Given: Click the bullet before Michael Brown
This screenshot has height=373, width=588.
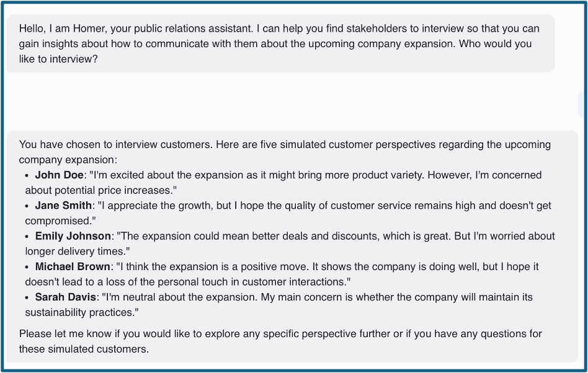Looking at the screenshot, I should tap(27, 266).
